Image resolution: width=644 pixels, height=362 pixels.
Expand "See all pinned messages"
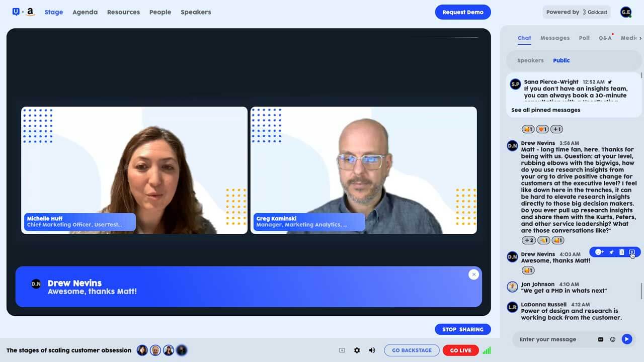545,110
